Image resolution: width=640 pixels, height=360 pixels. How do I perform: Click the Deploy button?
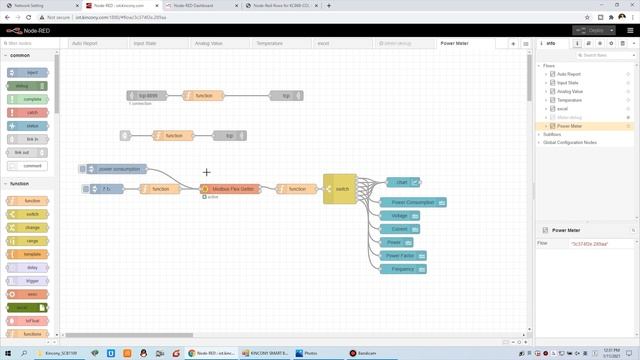click(x=590, y=31)
